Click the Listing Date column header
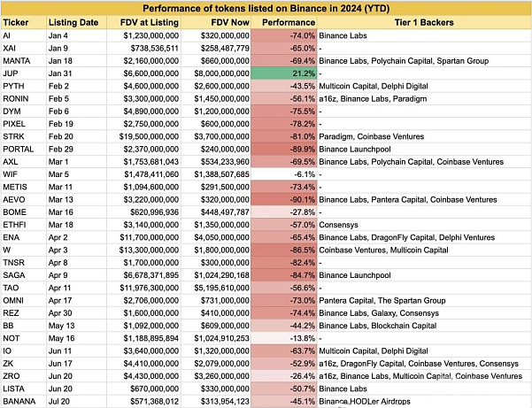Viewport: 532px width, 408px height. [76, 22]
